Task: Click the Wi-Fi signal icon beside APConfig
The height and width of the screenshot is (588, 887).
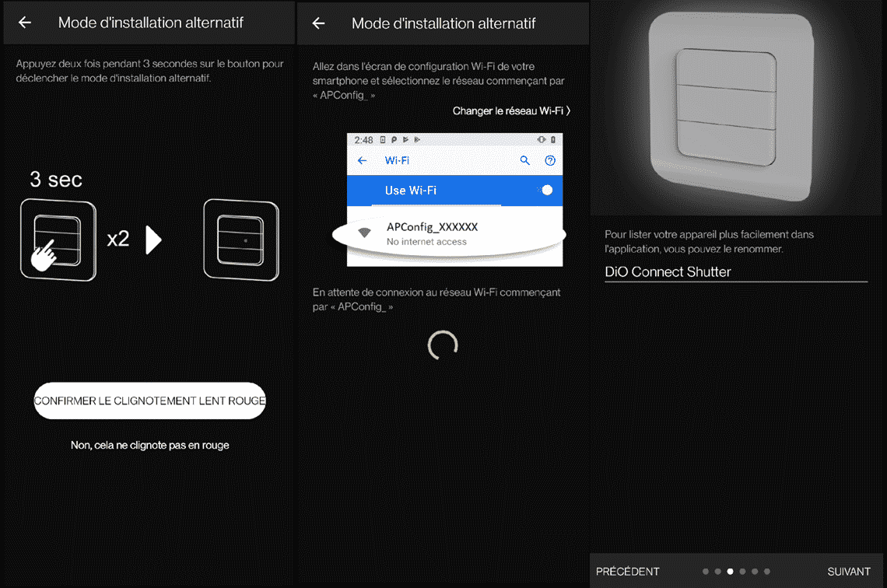Action: (x=364, y=233)
